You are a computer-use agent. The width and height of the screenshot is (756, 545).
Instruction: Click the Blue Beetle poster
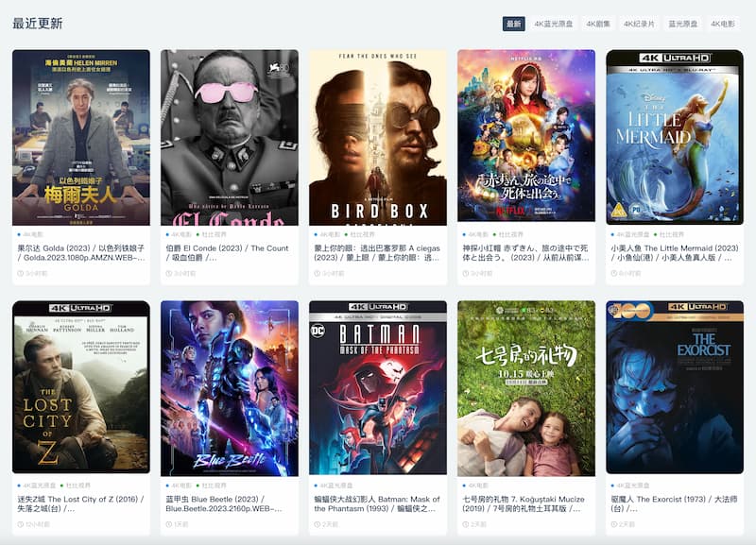coord(230,388)
